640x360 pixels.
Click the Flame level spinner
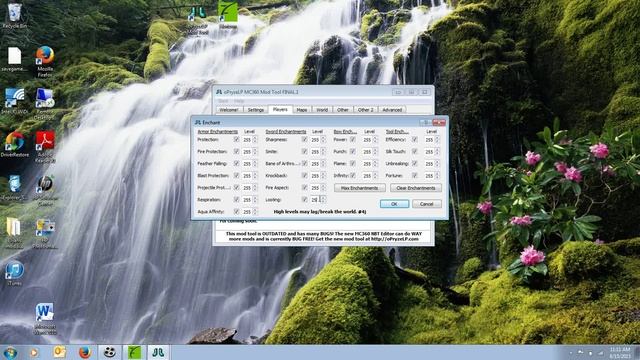(376, 163)
